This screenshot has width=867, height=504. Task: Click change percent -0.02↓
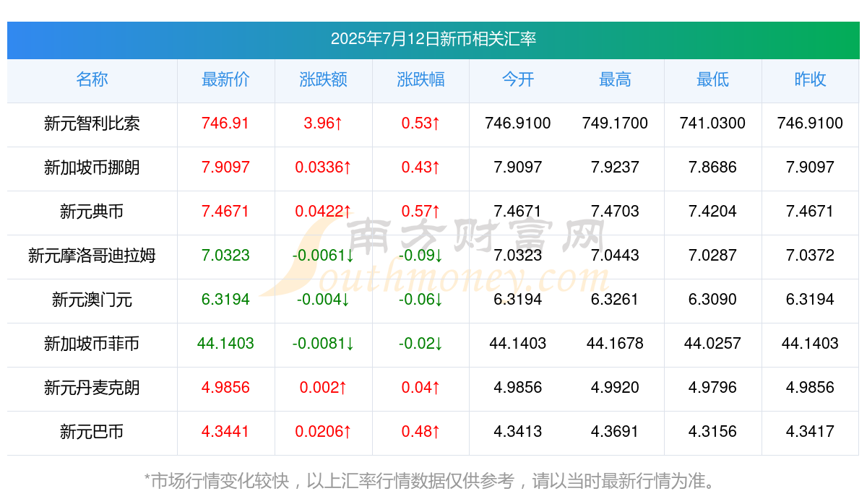tap(420, 344)
